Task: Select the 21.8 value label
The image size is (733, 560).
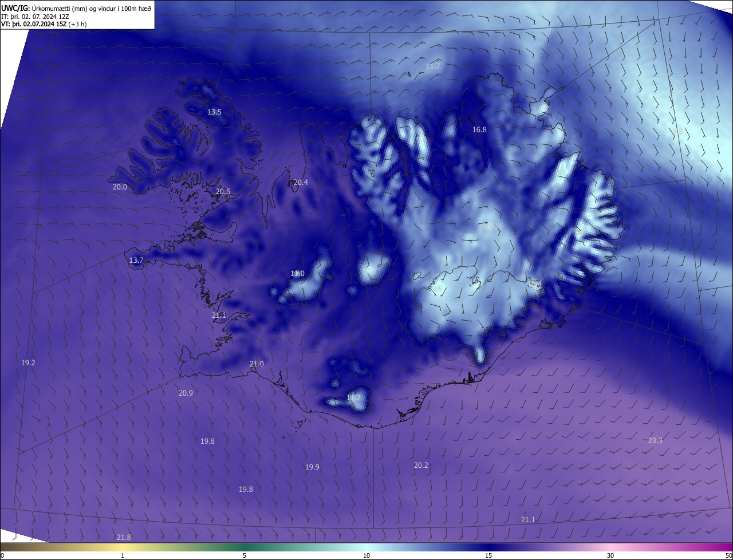Action: pos(124,538)
